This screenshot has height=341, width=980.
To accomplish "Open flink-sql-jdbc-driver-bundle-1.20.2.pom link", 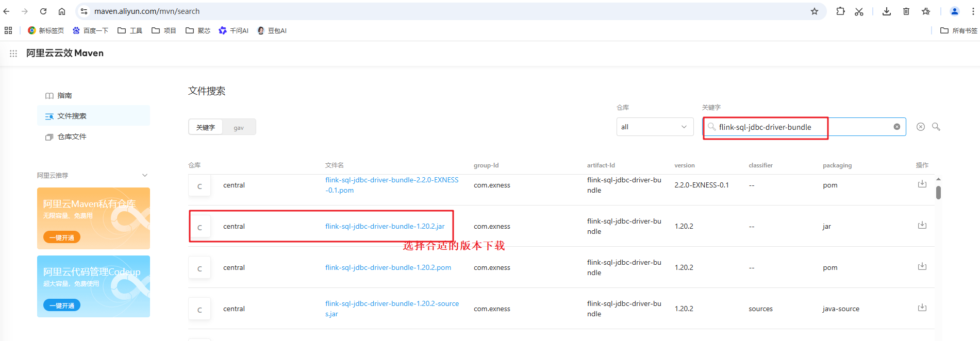I will 388,267.
